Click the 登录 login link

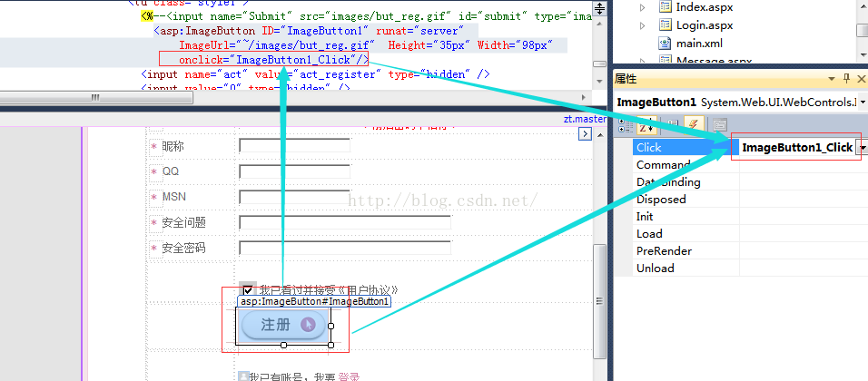click(x=349, y=377)
